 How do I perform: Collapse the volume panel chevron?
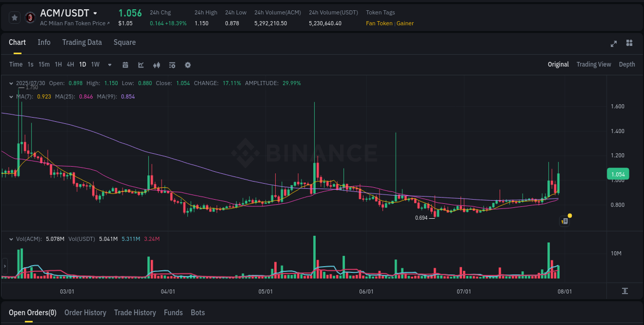pyautogui.click(x=11, y=239)
